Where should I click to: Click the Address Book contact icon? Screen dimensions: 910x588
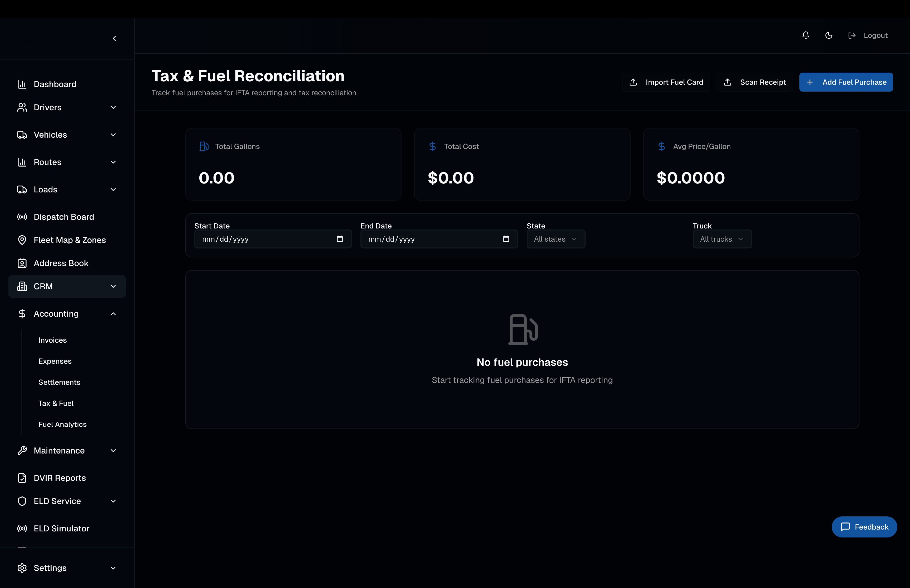pyautogui.click(x=22, y=263)
